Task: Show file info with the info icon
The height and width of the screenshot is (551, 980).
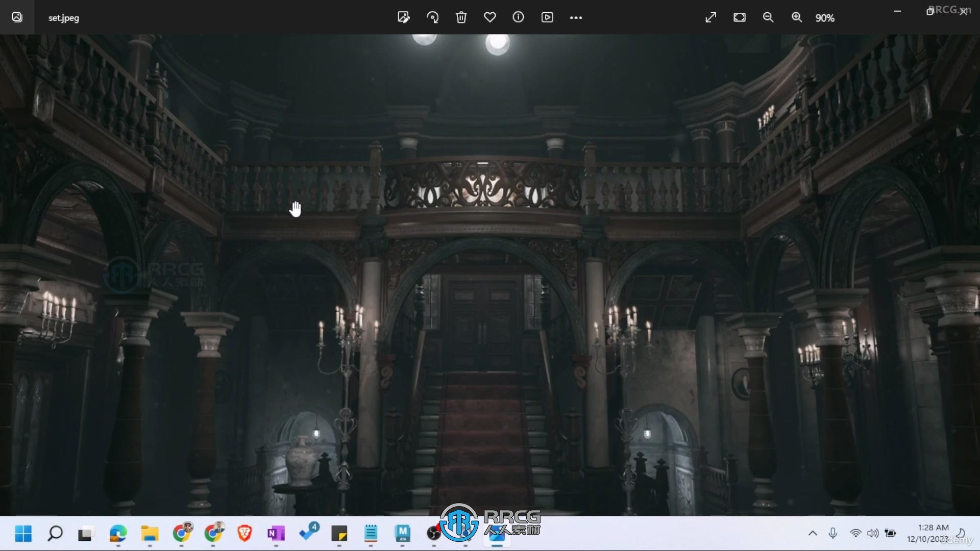Action: coord(518,17)
